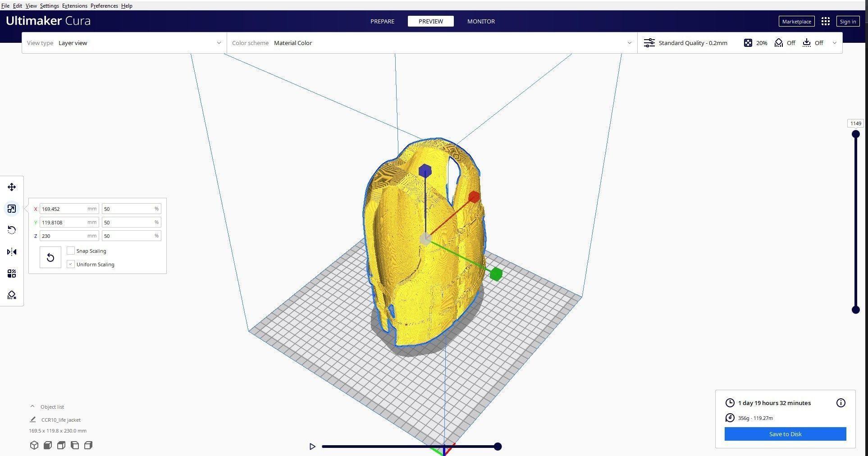Select the top layer slider handle

[x=855, y=134]
